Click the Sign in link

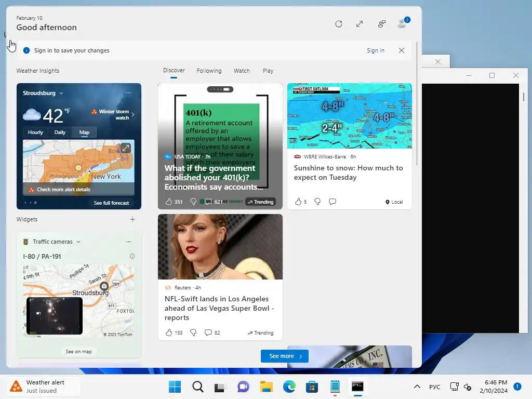[375, 50]
